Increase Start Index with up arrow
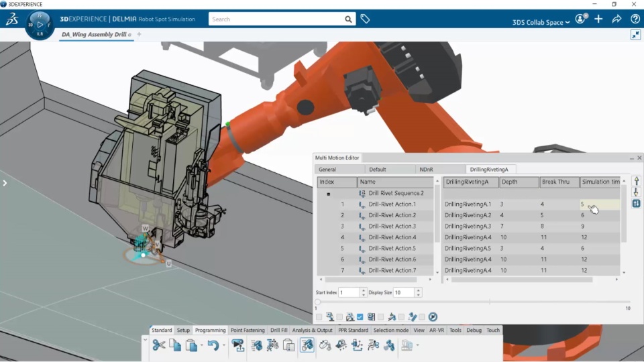The image size is (644, 362). coord(363,290)
